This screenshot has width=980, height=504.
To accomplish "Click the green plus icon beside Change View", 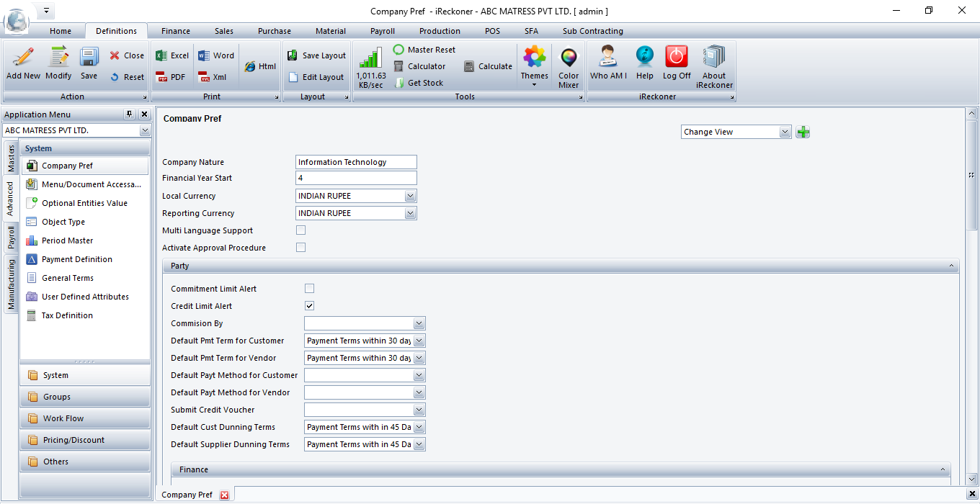I will (x=803, y=132).
